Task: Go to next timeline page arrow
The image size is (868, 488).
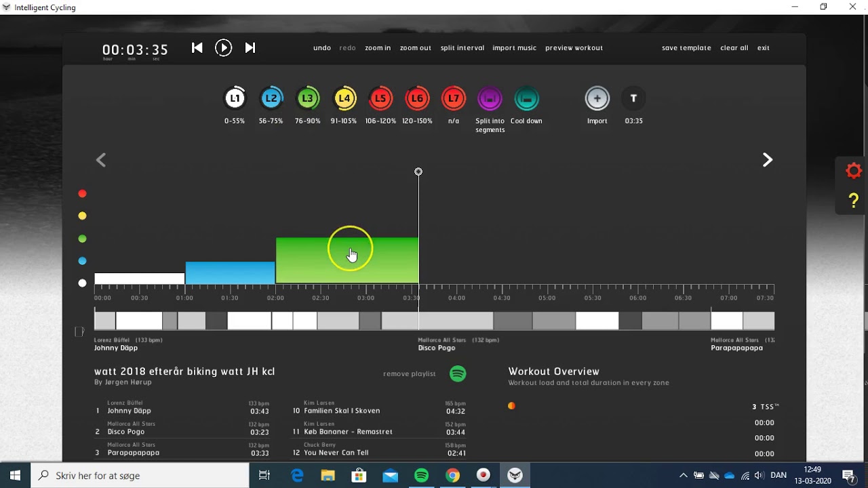Action: tap(768, 160)
